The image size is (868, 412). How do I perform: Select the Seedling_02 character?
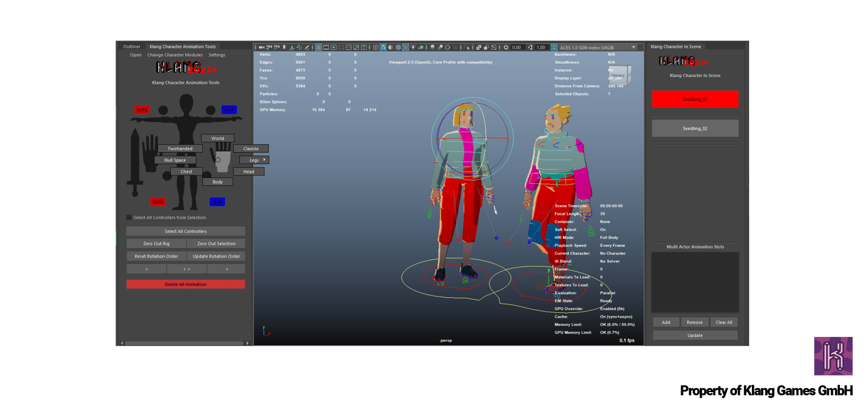695,128
